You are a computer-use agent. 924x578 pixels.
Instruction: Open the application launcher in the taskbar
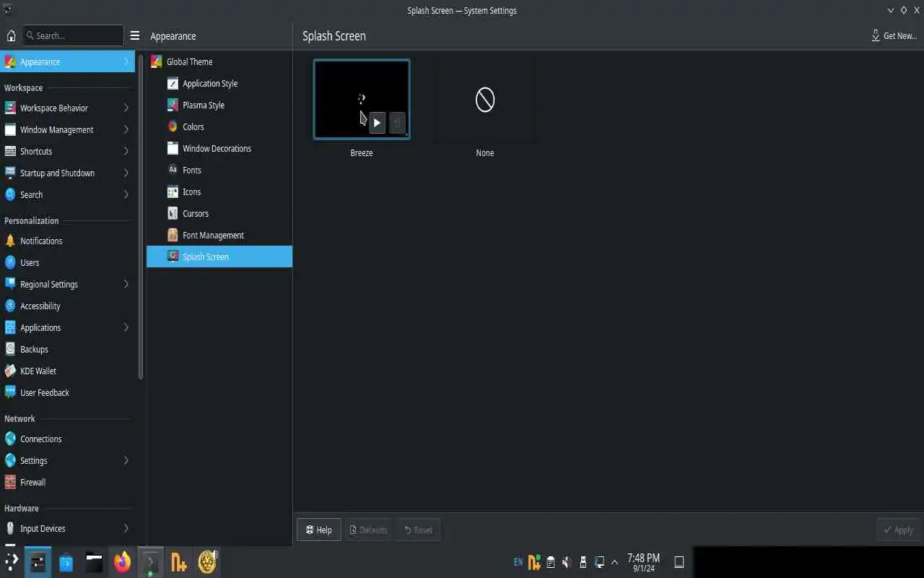12,561
